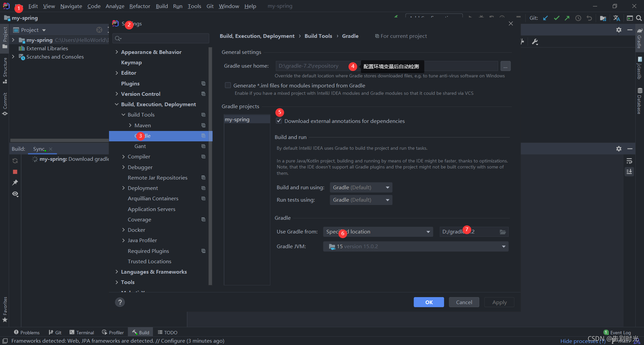Open the Run tests using dropdown
Image resolution: width=644 pixels, height=345 pixels.
361,200
